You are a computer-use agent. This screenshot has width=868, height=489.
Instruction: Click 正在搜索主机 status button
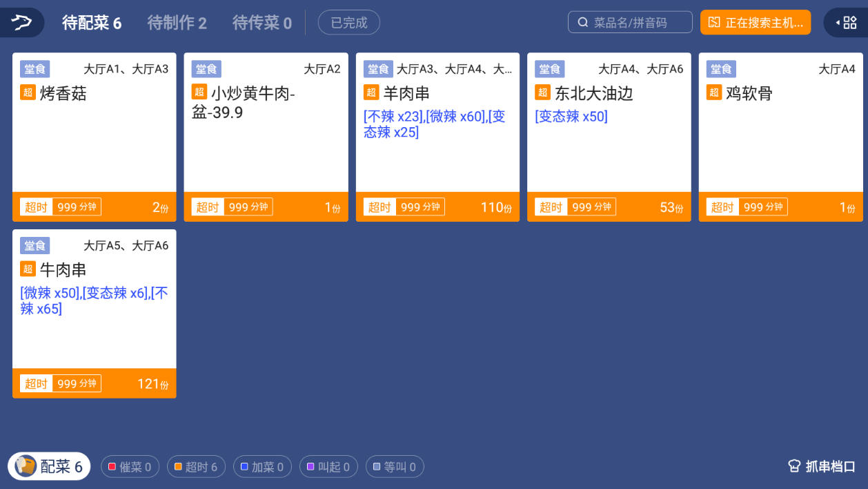756,22
